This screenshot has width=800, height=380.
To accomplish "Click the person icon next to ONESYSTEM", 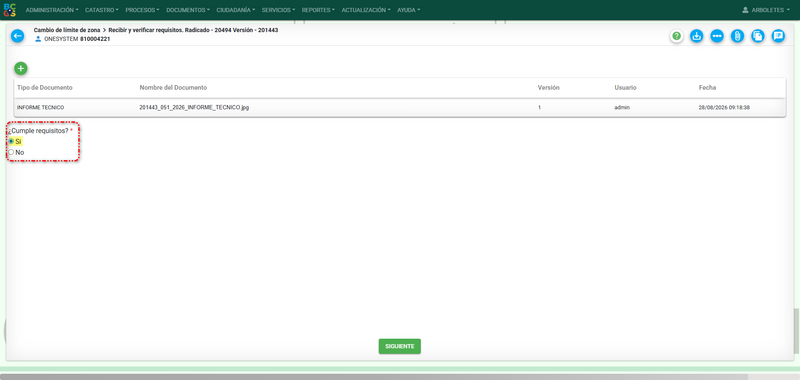I will point(38,39).
